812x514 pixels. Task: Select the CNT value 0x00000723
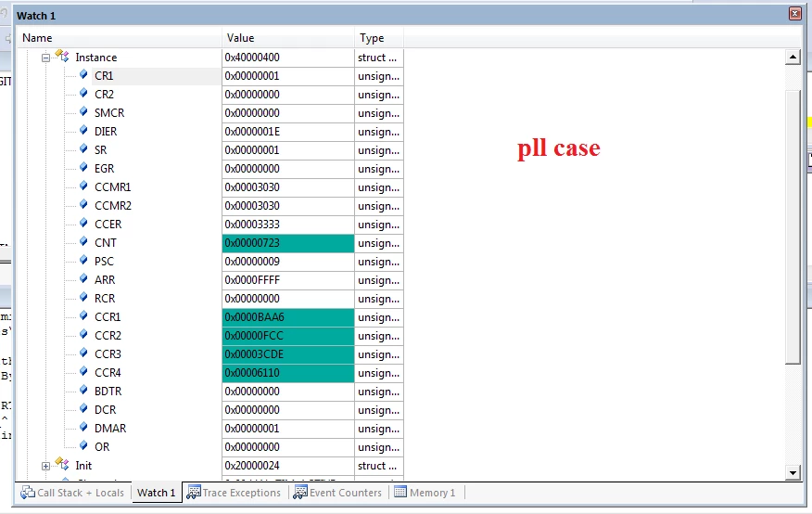[x=288, y=243]
